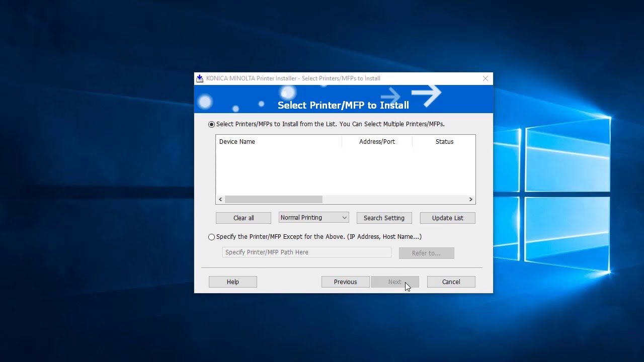
Task: Click the Clear all button
Action: pyautogui.click(x=244, y=218)
